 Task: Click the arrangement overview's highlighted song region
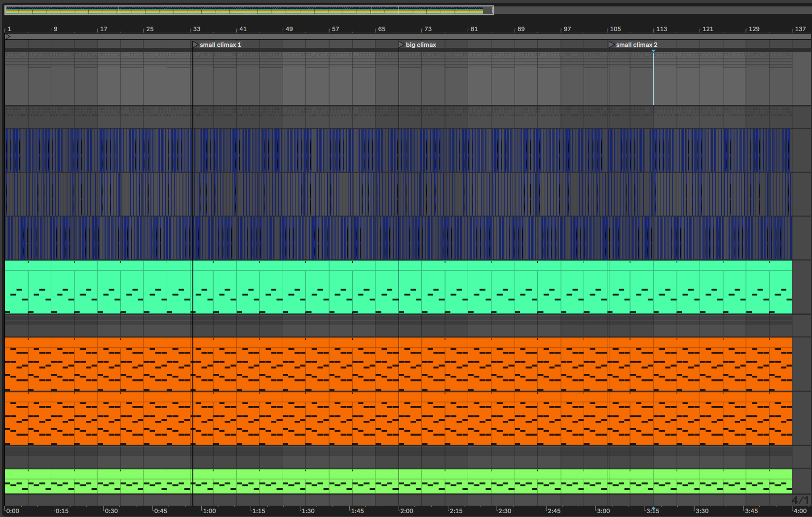tap(247, 10)
